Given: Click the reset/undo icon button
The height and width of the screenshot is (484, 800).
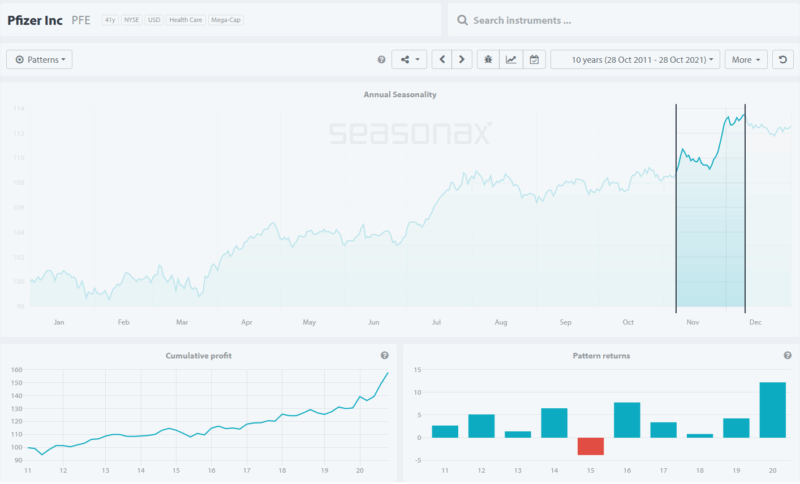Looking at the screenshot, I should point(784,60).
